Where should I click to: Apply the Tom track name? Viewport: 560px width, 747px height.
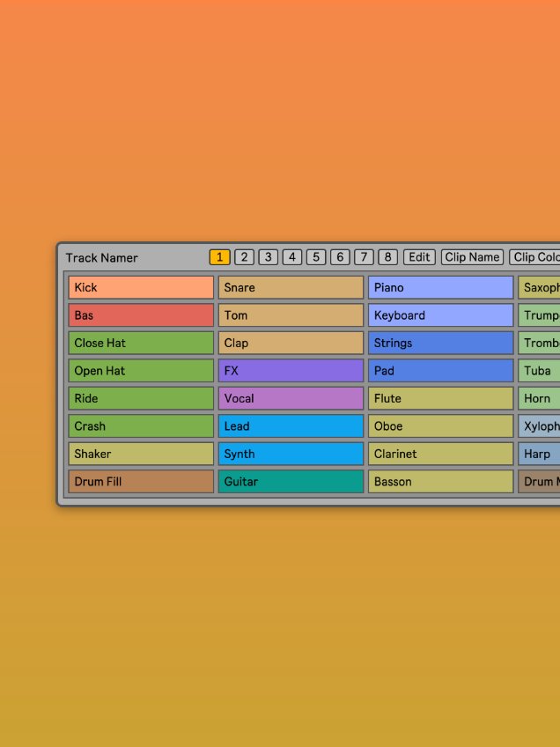point(291,314)
